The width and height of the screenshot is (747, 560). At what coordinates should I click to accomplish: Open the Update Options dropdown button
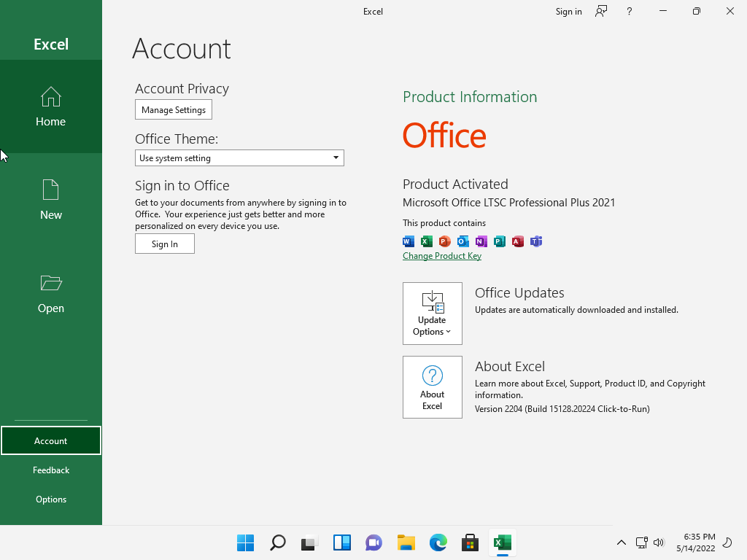point(432,314)
